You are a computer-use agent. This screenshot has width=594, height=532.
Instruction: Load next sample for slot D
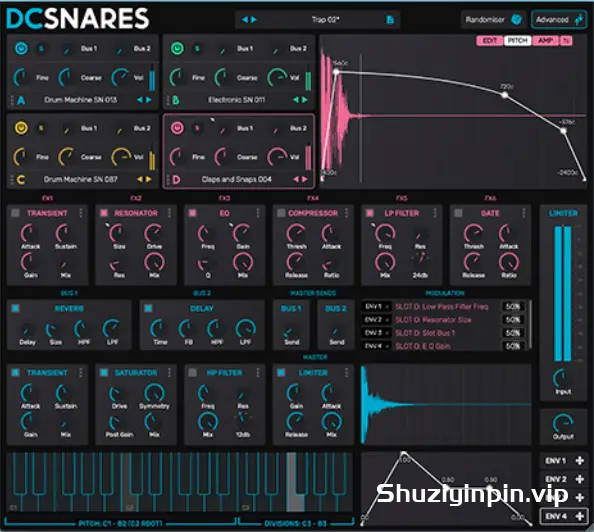305,179
